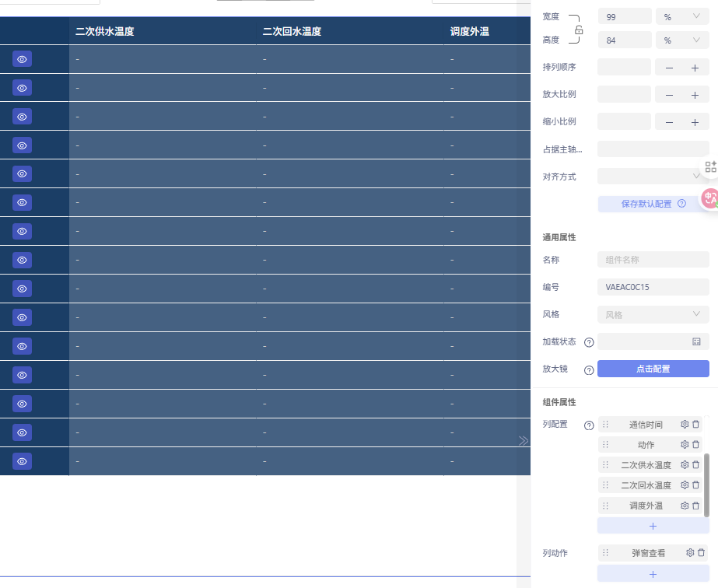The width and height of the screenshot is (718, 588).
Task: Increase 排列顺序 with the plus stepper
Action: pos(695,68)
